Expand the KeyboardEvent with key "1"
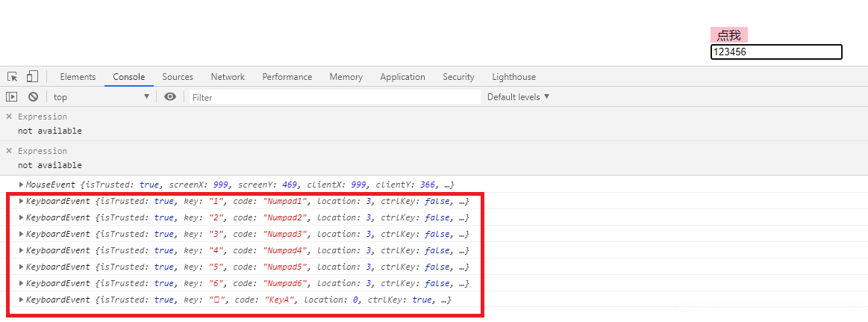868x322 pixels. click(22, 201)
